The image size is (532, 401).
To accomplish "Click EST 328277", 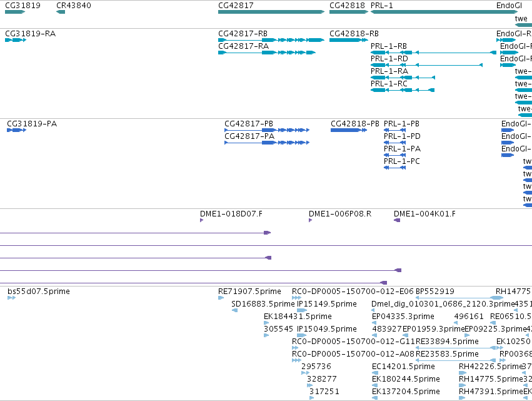I will (310, 386).
